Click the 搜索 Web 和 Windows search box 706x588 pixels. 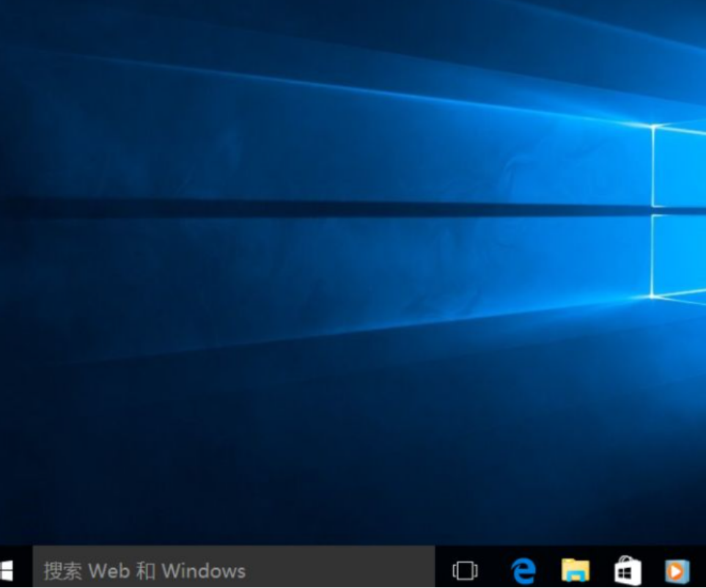point(234,567)
